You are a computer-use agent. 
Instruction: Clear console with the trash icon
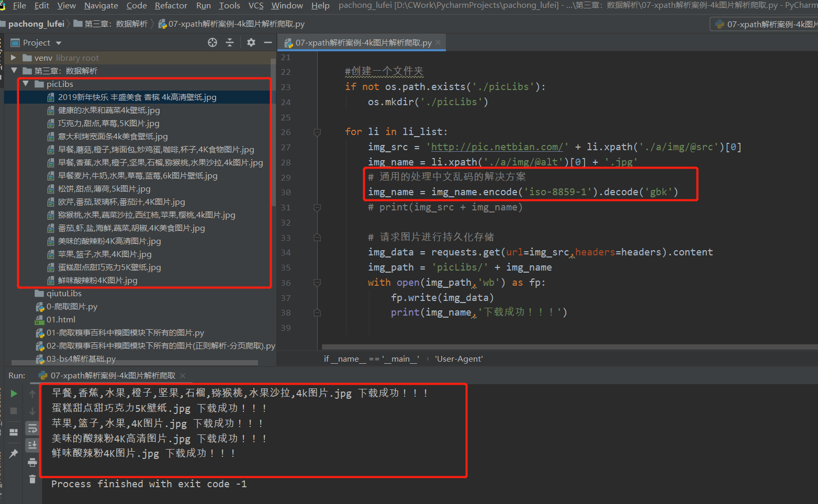[x=32, y=479]
